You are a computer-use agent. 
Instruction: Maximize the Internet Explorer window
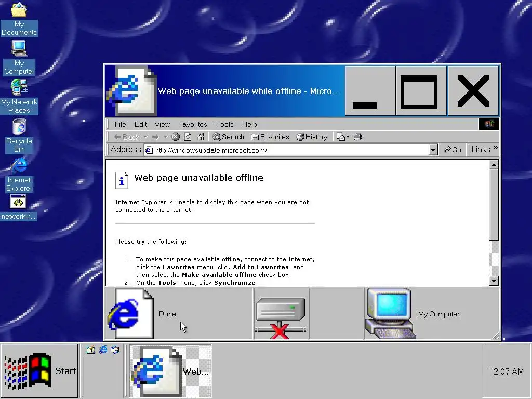point(421,91)
